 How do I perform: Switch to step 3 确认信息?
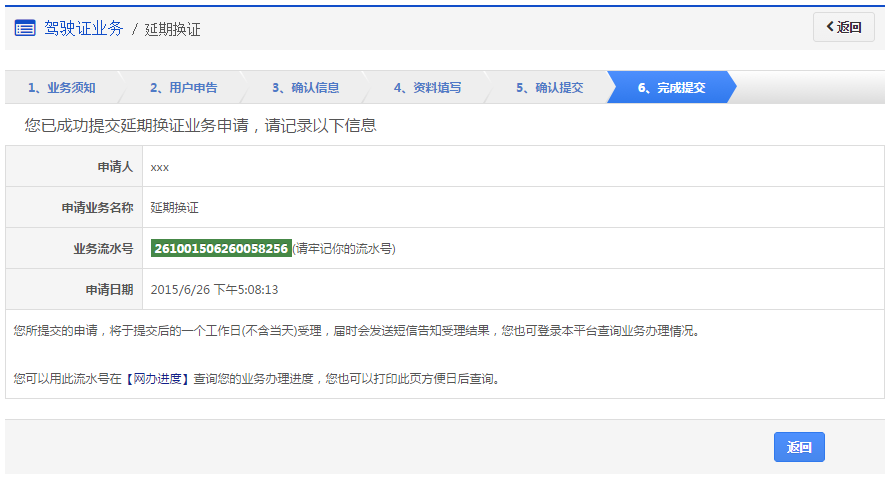(x=305, y=88)
